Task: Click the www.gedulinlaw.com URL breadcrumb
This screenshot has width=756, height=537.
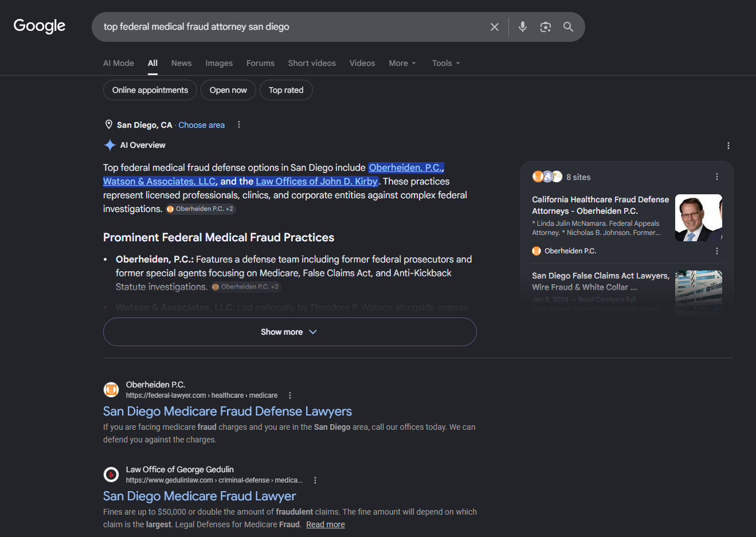Action: click(214, 480)
